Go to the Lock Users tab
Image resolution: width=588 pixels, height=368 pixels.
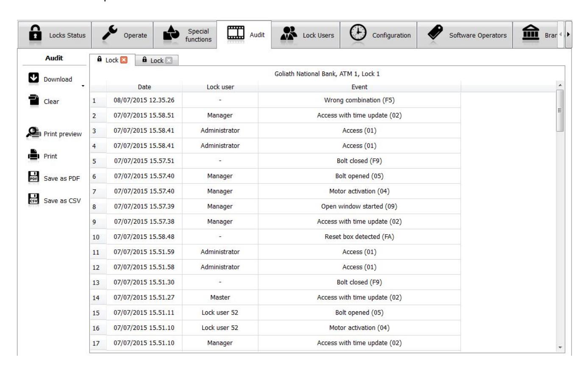pyautogui.click(x=306, y=35)
